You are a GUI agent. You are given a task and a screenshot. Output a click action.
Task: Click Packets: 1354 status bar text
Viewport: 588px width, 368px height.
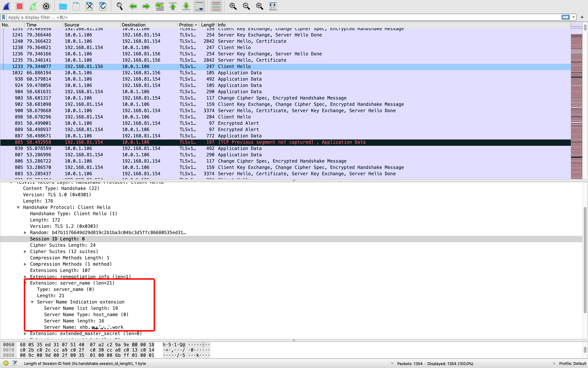pyautogui.click(x=410, y=364)
